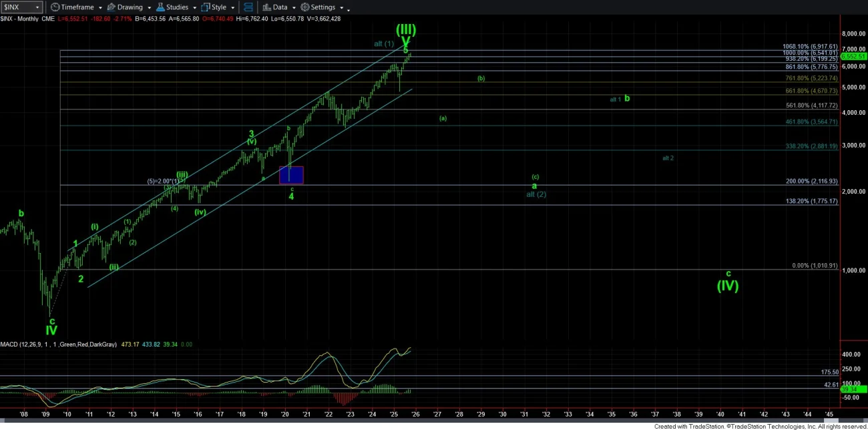Click the Drawing pencil icon
Screen dimensions: 868x430
[111, 7]
